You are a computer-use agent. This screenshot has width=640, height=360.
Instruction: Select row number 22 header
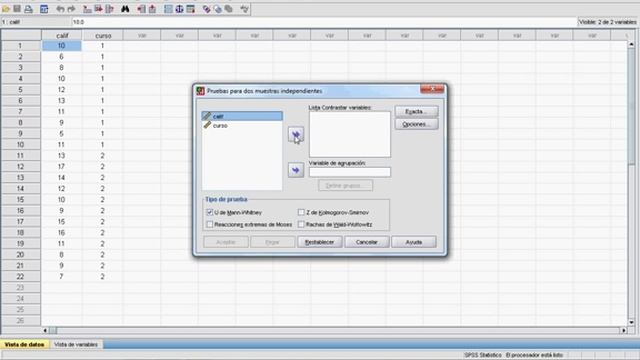pos(20,276)
